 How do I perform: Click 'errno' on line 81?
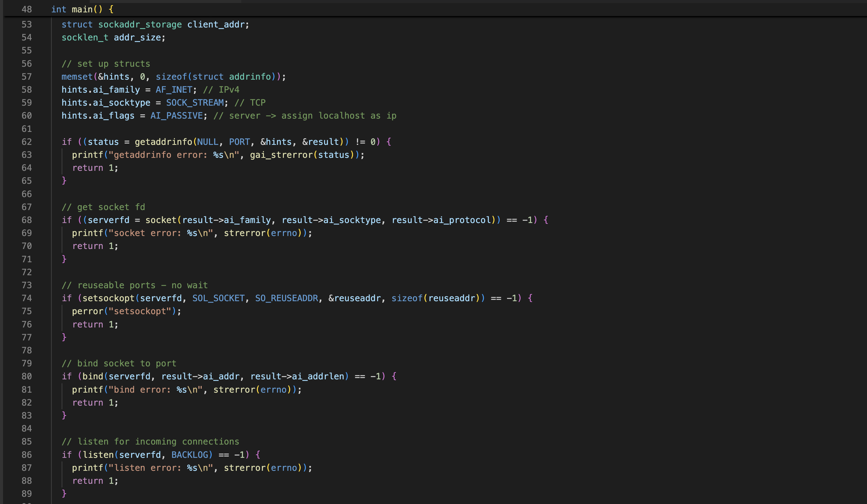click(x=274, y=390)
